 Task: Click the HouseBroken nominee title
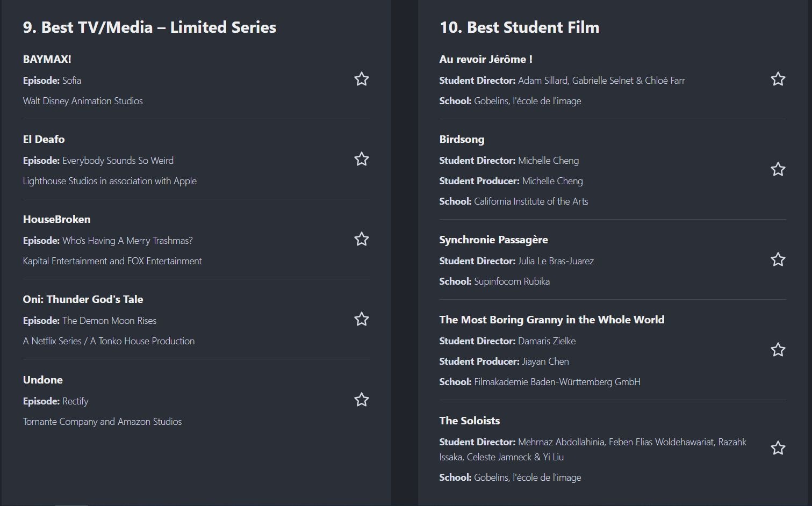[56, 219]
